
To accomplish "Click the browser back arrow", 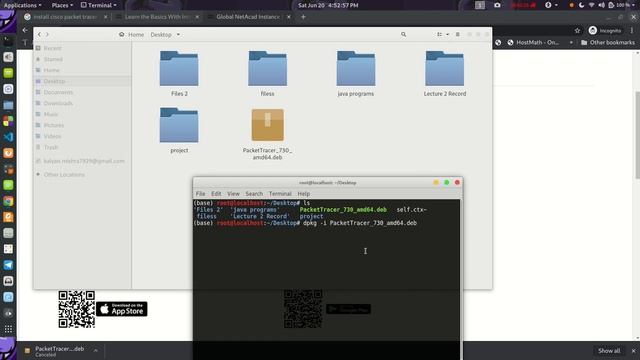I will 25,30.
